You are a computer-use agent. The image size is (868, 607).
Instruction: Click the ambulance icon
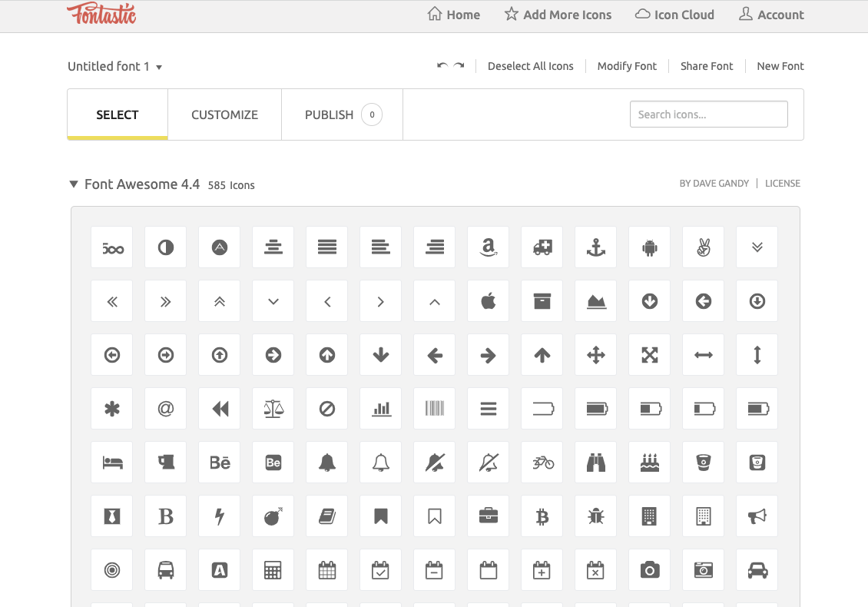pyautogui.click(x=542, y=247)
